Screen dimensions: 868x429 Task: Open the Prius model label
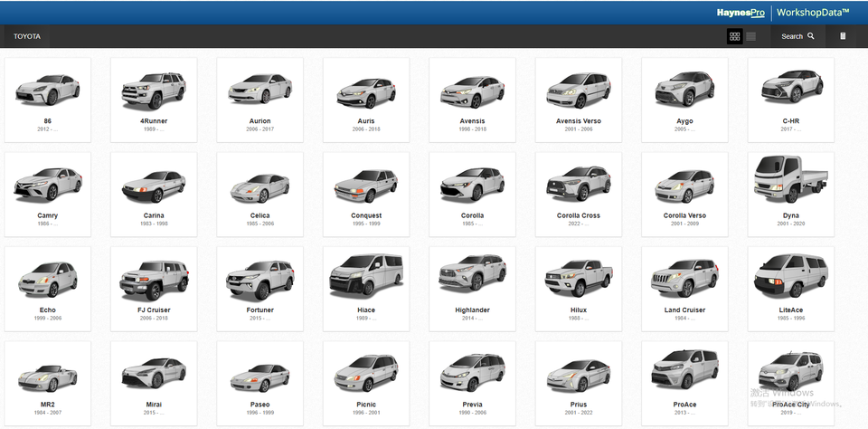(x=578, y=405)
